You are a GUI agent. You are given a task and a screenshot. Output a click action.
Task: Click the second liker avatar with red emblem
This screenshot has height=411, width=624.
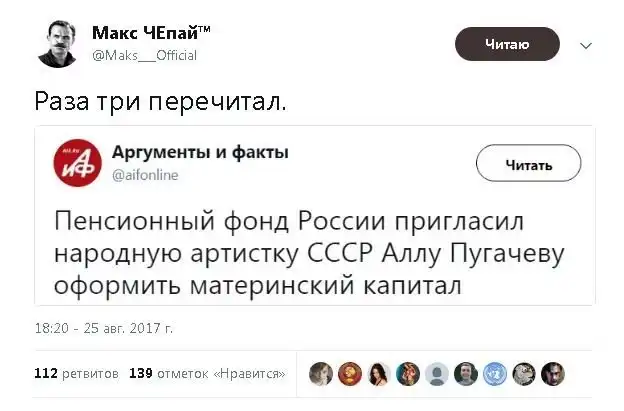[350, 374]
